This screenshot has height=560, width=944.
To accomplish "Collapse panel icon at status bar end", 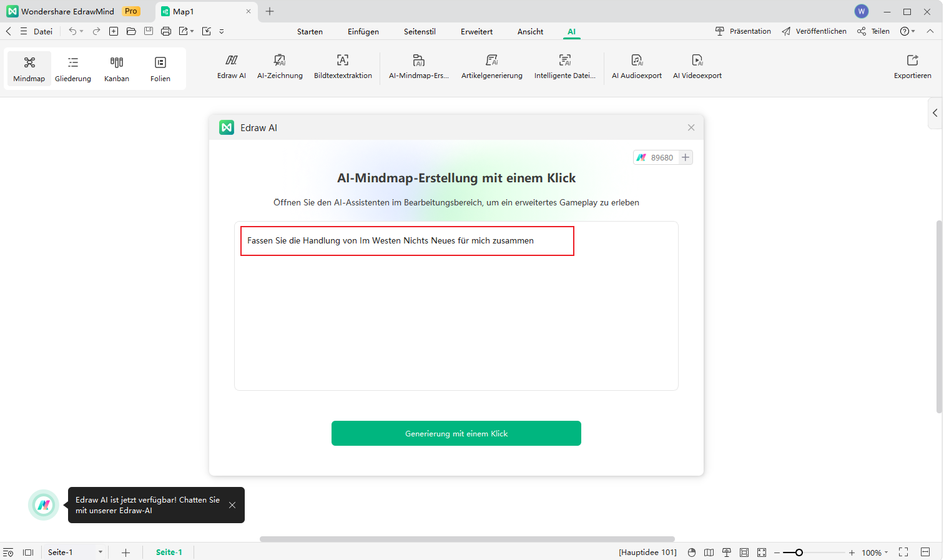I will click(x=925, y=552).
